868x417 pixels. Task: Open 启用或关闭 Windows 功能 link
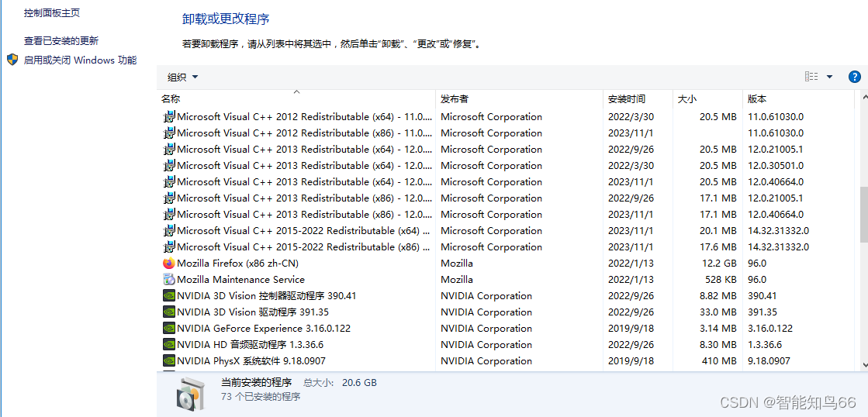80,60
